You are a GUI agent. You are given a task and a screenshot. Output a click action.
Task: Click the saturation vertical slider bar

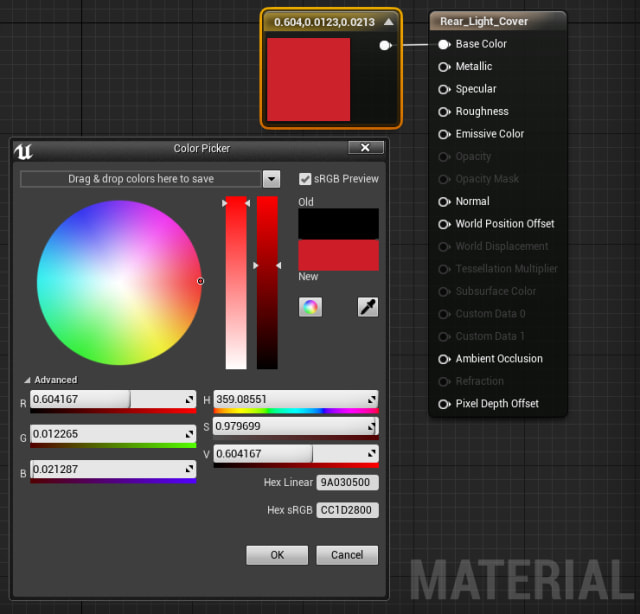point(236,283)
